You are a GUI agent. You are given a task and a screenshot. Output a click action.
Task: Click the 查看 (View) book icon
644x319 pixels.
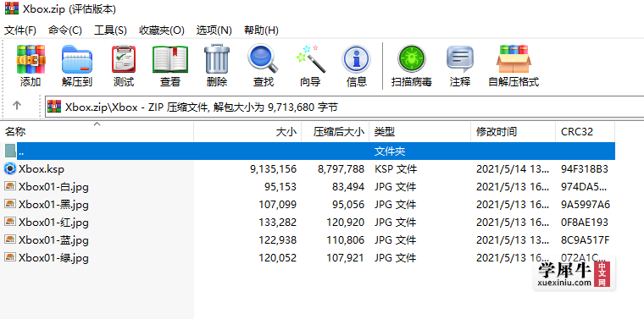[170, 59]
